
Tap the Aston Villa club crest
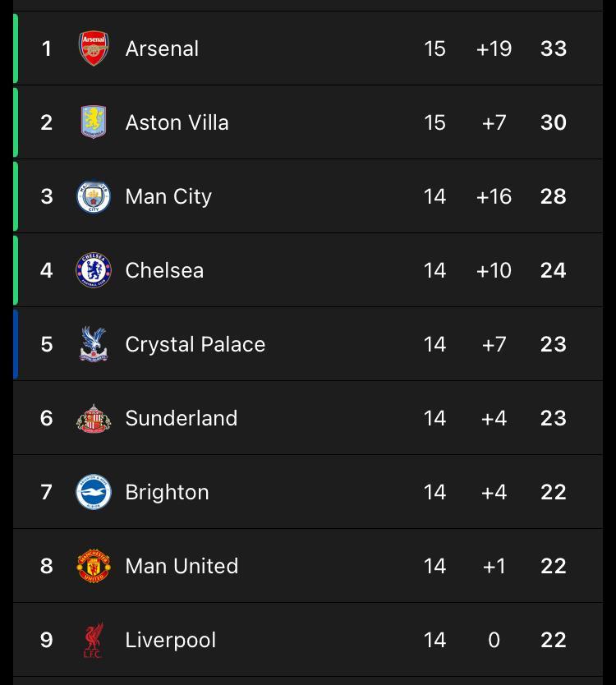click(94, 122)
